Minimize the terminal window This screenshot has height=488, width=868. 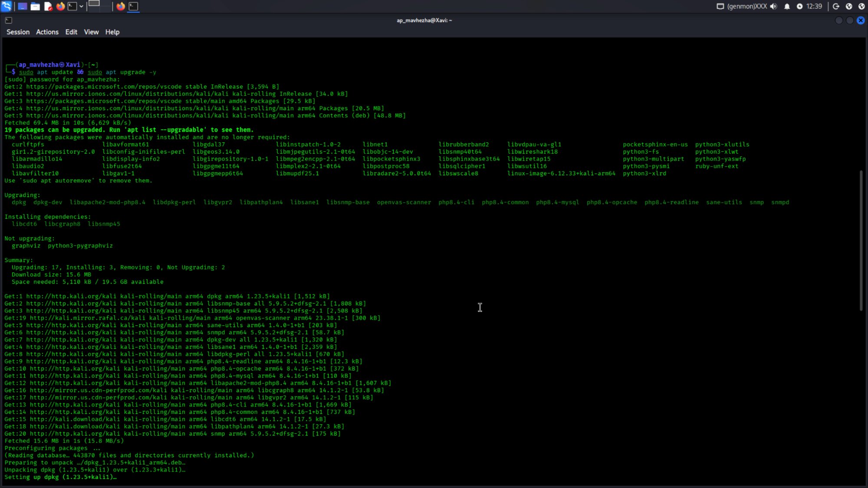(839, 20)
